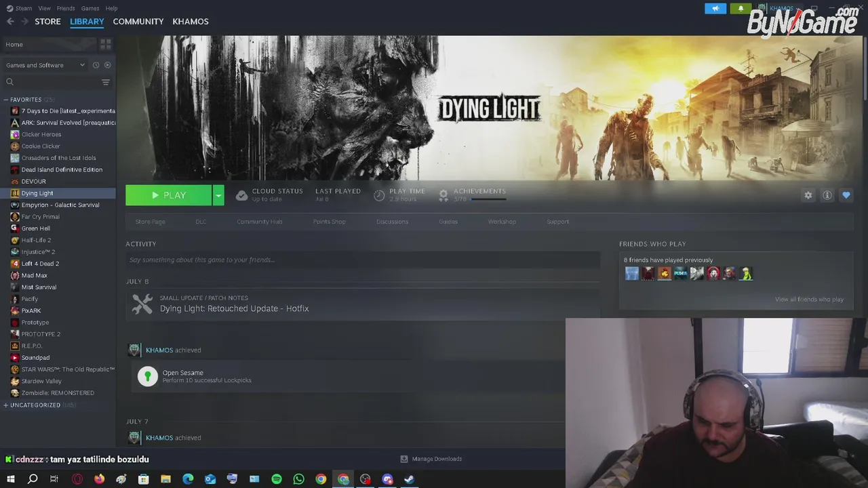Open the Games menu

90,8
